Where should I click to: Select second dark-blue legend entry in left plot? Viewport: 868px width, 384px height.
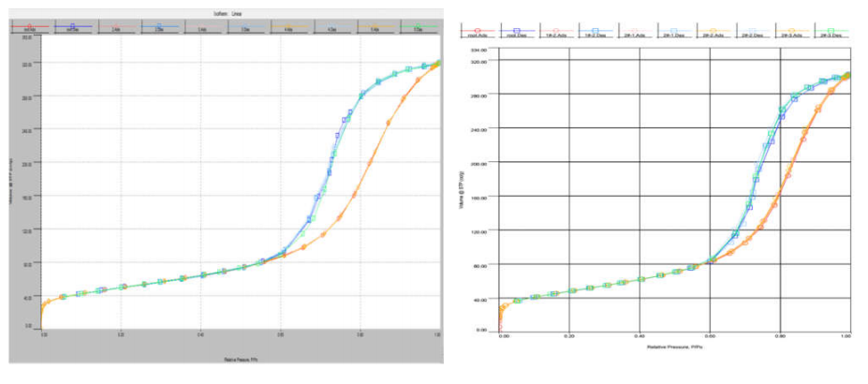click(72, 27)
